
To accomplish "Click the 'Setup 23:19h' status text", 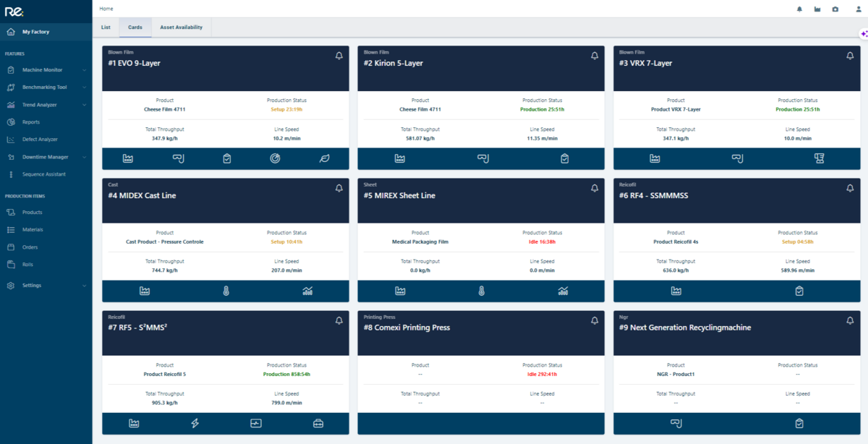I will tap(286, 109).
